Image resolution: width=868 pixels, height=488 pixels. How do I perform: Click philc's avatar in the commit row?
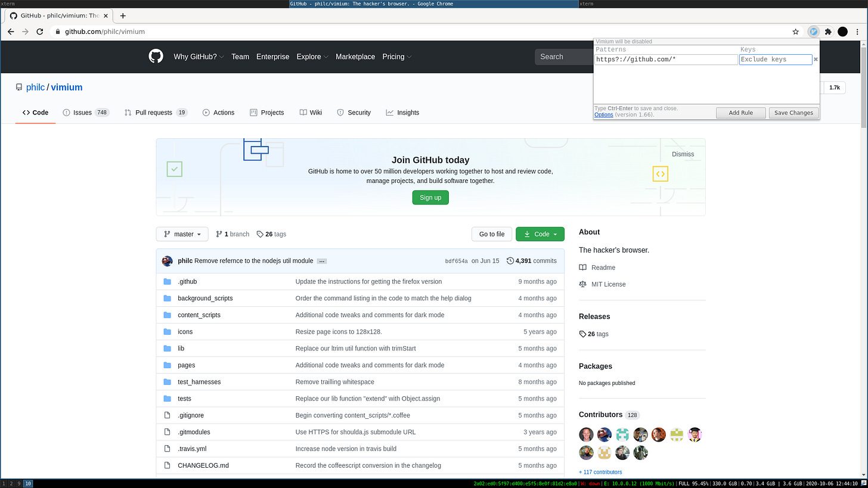(168, 261)
